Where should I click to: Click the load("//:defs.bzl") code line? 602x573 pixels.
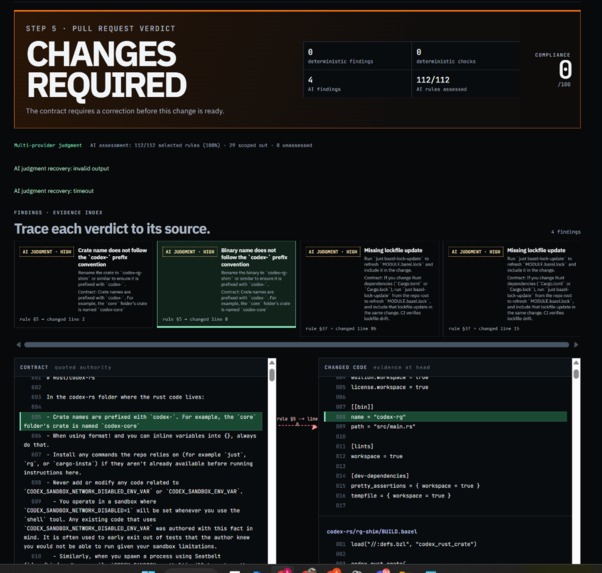[413, 544]
